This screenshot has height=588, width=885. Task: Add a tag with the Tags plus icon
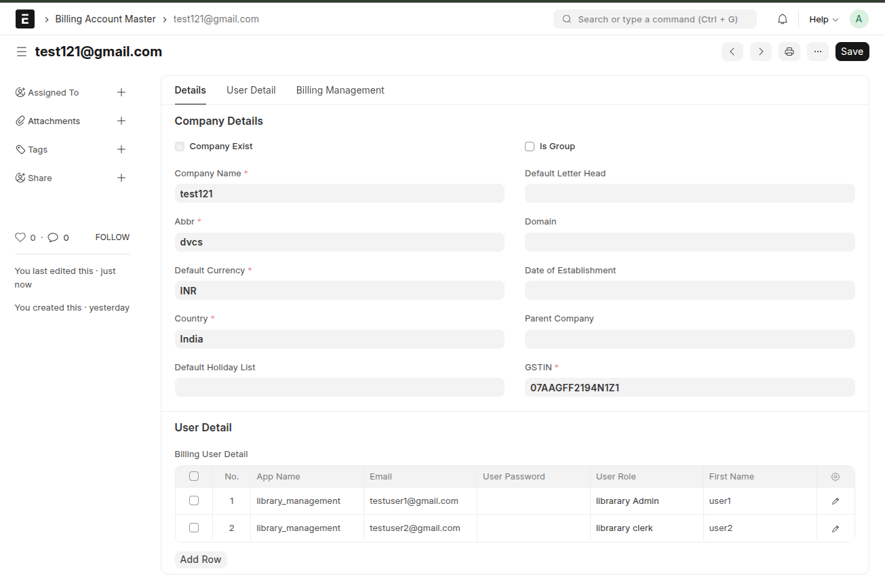pyautogui.click(x=121, y=149)
